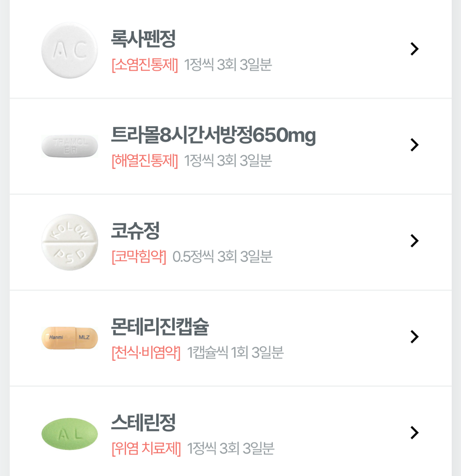
Task: Click the white AC round pill image
Action: (x=70, y=50)
